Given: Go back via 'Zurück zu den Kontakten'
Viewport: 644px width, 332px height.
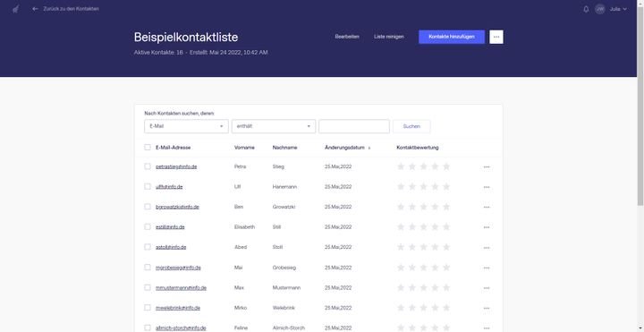Looking at the screenshot, I should click(x=71, y=9).
